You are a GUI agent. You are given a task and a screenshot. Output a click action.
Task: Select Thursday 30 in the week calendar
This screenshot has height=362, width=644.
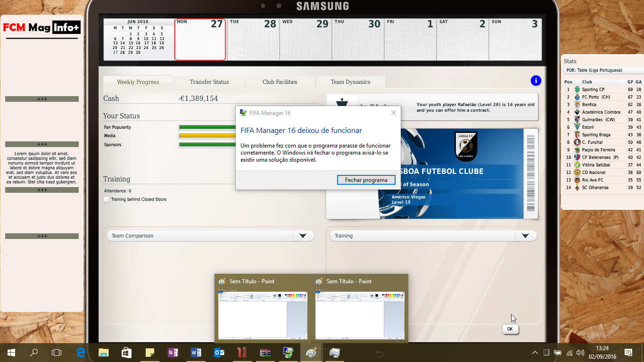[x=358, y=40]
